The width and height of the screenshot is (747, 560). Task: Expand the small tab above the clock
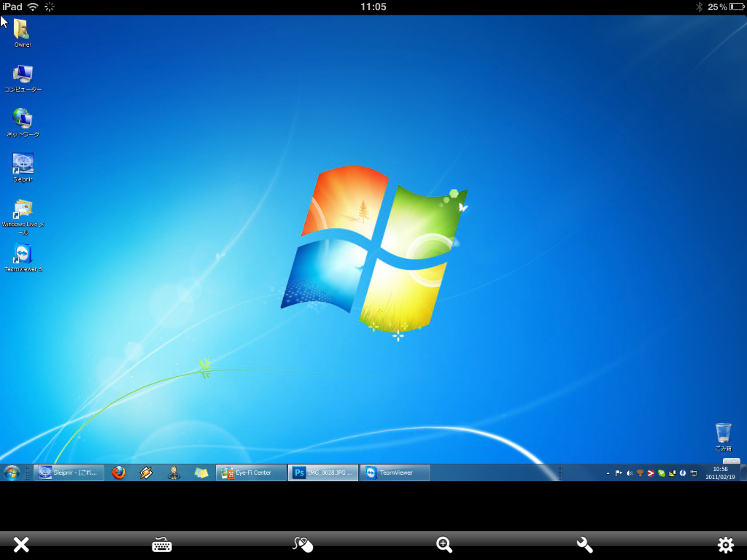tap(731, 461)
